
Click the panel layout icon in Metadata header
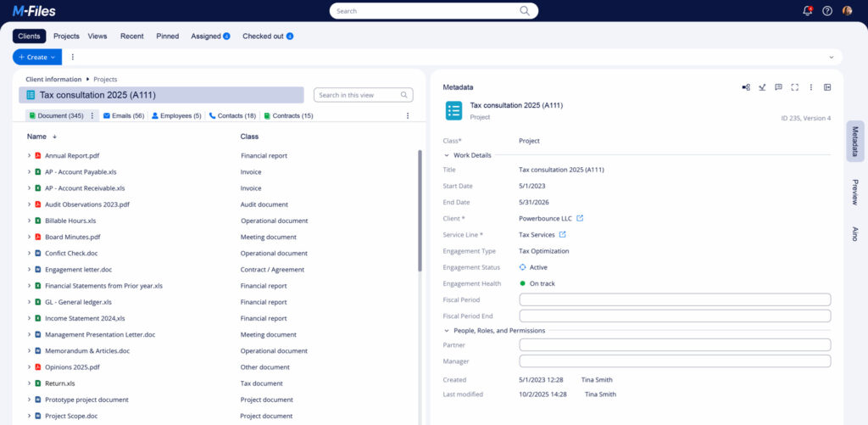[827, 87]
